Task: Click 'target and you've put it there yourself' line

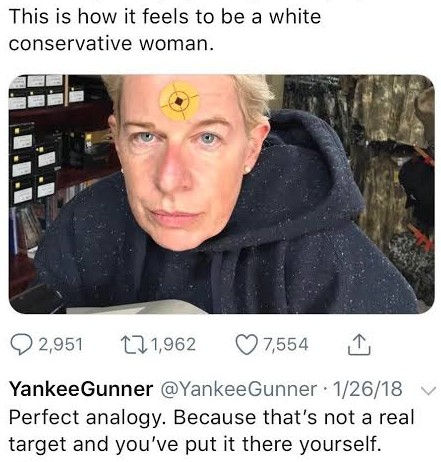Action: click(x=195, y=444)
